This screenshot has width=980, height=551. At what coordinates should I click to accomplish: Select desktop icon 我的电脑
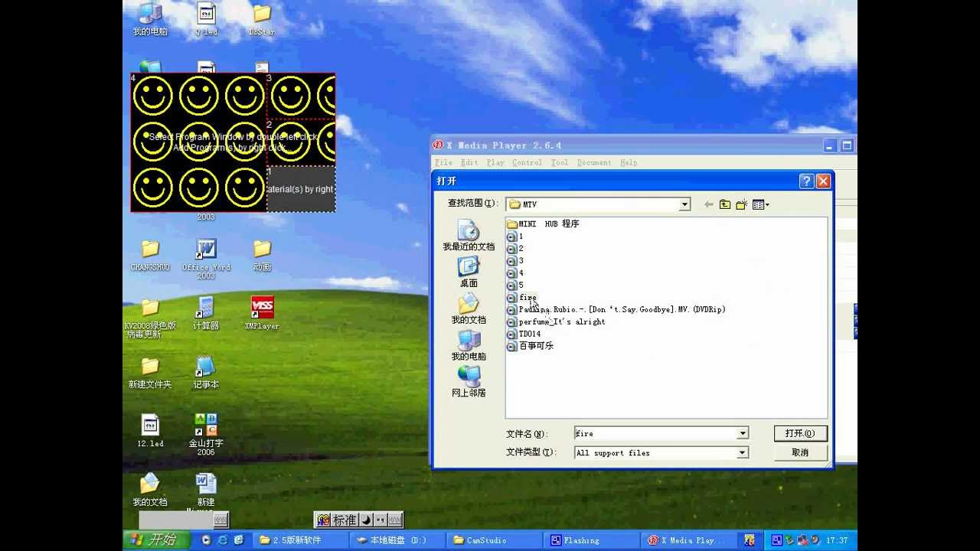pos(150,20)
